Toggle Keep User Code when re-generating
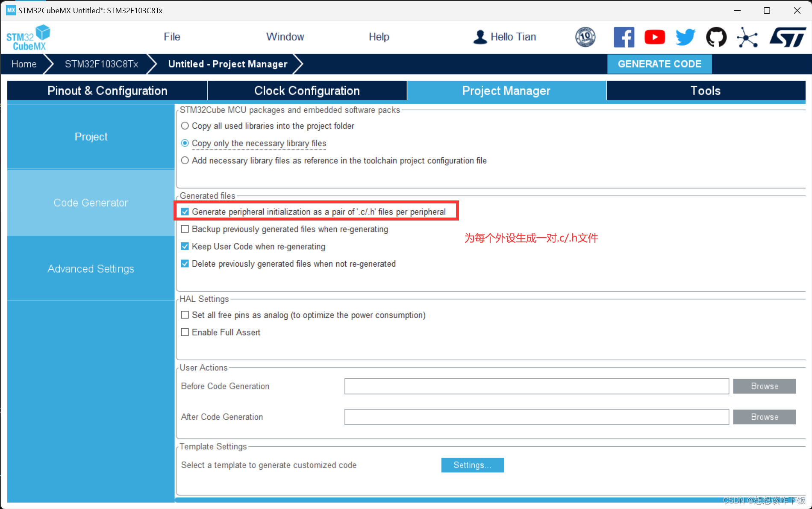 coord(185,246)
